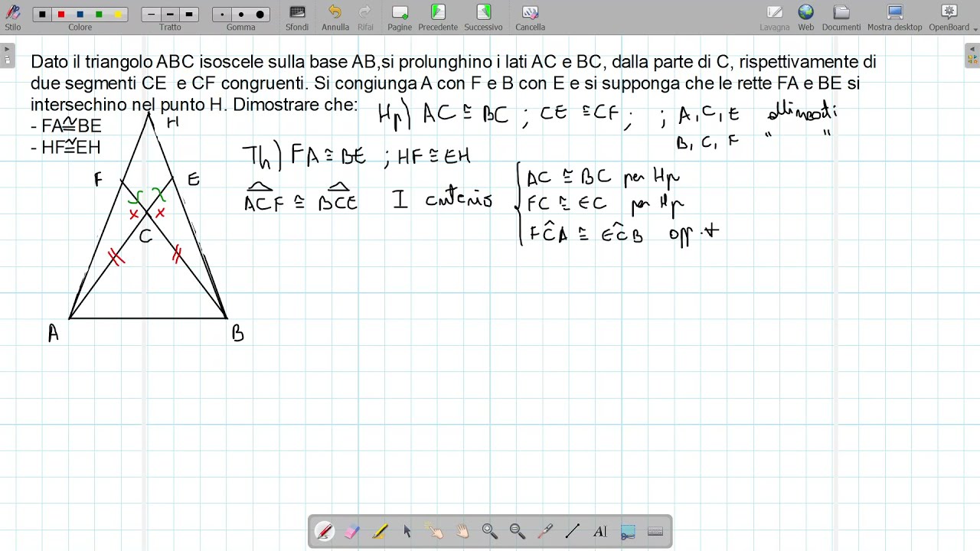The image size is (980, 551).
Task: Switch to Lavagna board mode
Action: 775,17
